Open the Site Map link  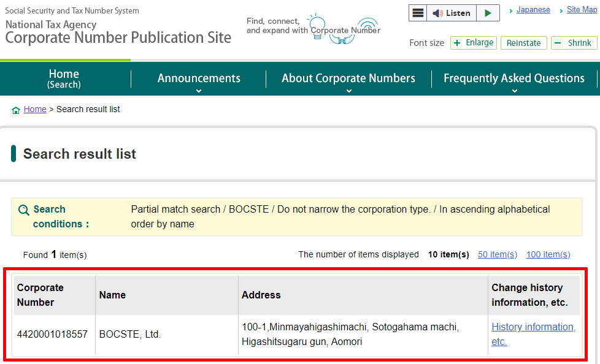point(581,10)
